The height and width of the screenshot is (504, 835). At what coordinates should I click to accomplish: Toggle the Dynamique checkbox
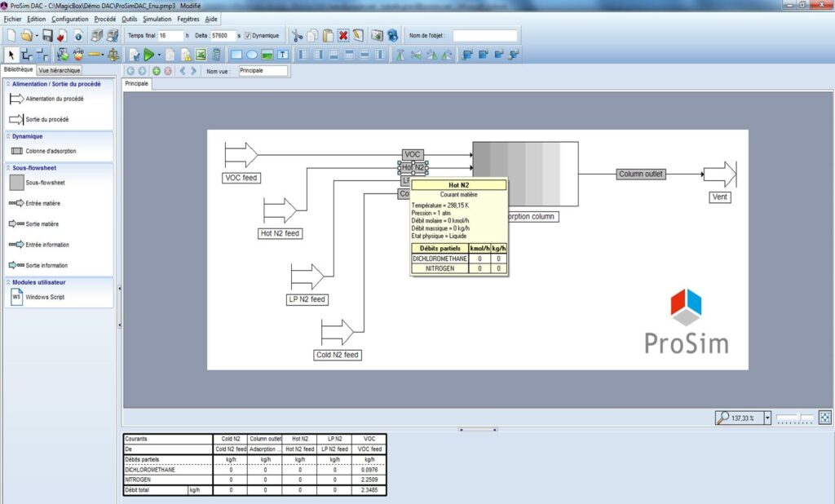click(x=248, y=36)
